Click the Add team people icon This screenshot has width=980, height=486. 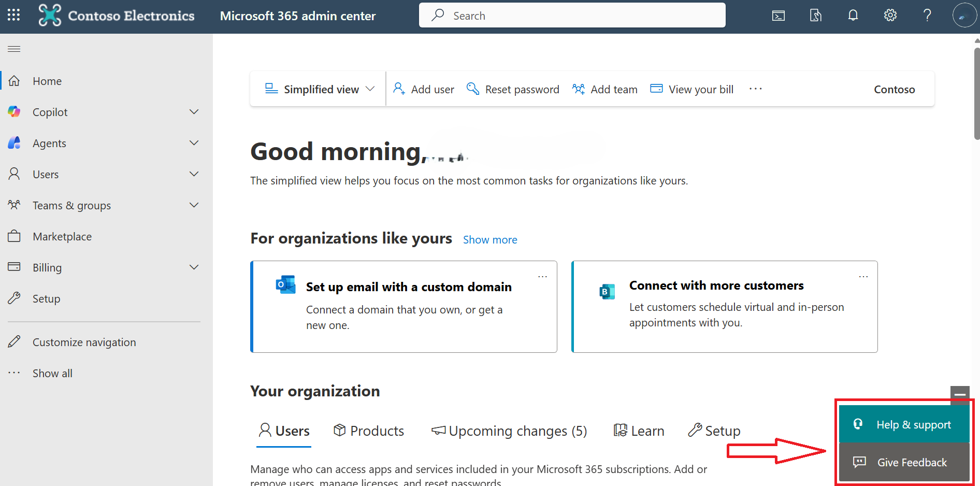[x=579, y=89]
